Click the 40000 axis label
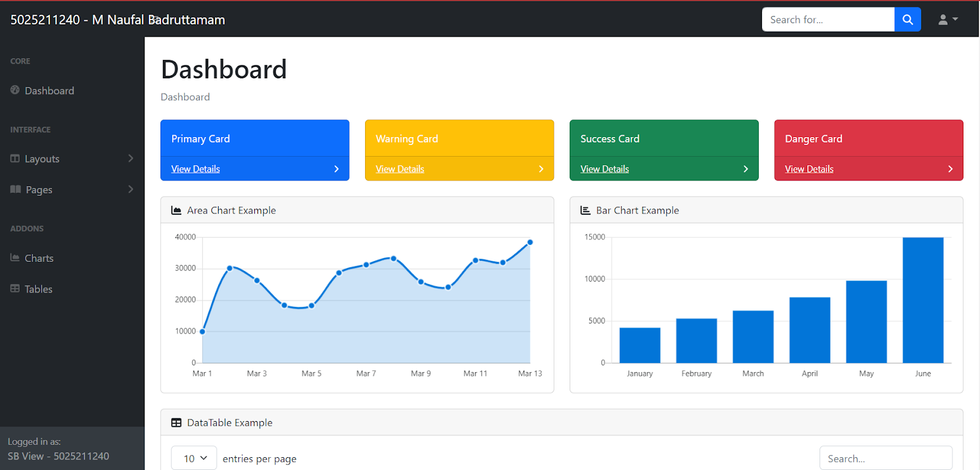The height and width of the screenshot is (470, 980). (x=185, y=237)
